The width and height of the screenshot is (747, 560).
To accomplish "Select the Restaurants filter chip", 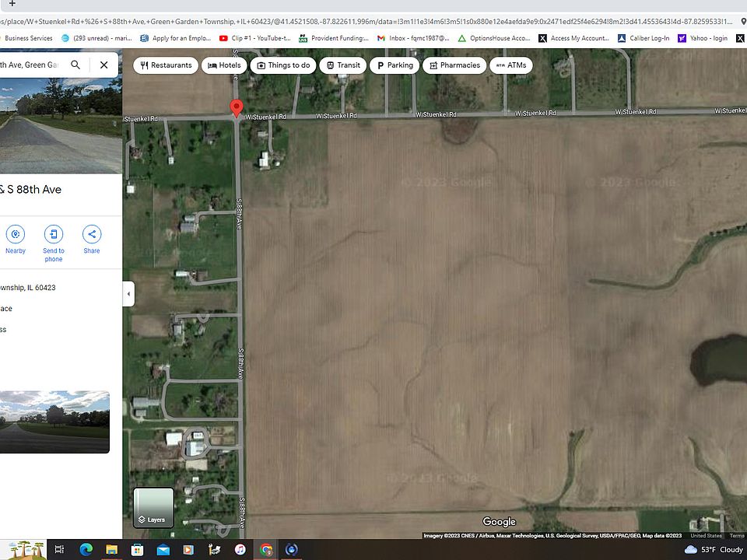I will 166,65.
